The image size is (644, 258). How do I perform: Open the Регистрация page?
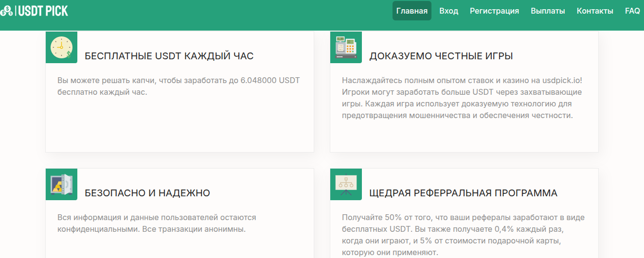(494, 11)
